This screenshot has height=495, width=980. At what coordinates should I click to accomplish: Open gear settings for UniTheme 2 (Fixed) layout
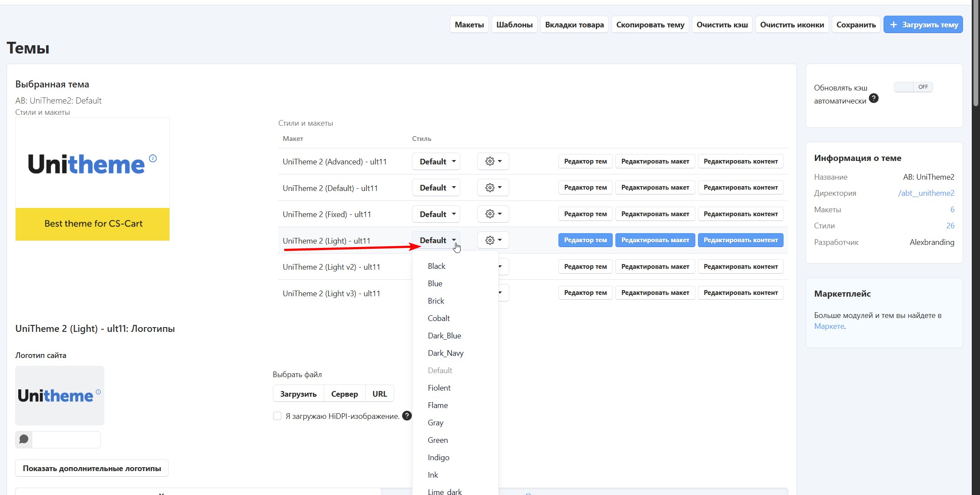(x=493, y=214)
